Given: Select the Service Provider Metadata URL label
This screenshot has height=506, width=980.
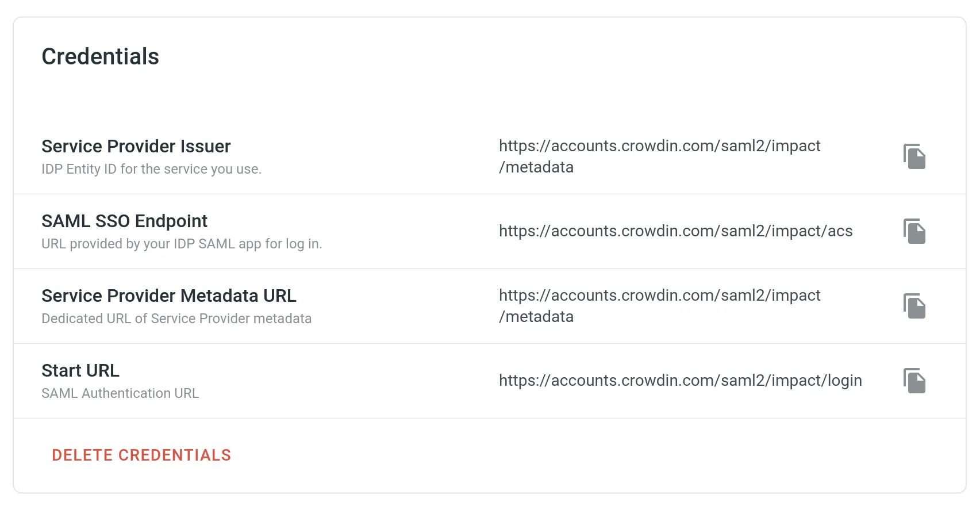Looking at the screenshot, I should 168,296.
